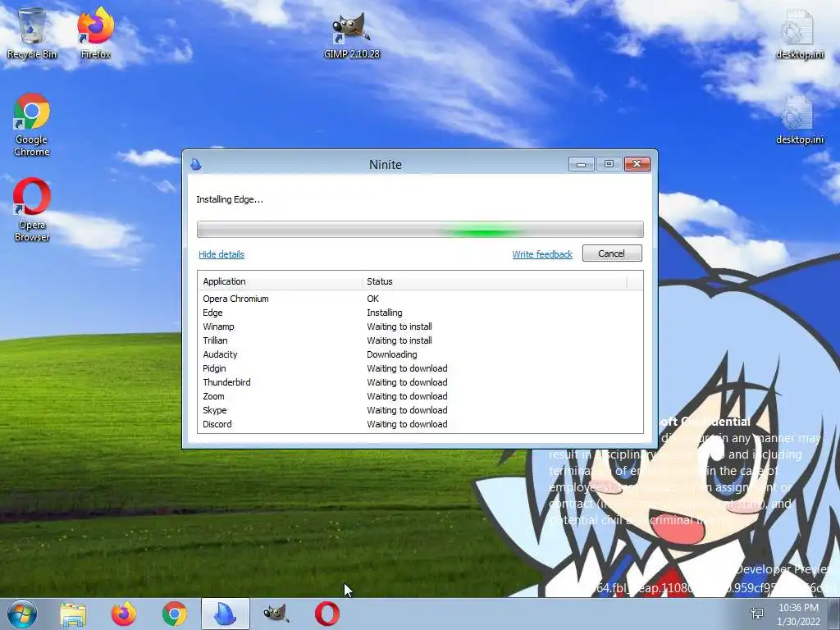Open File Explorer from the taskbar
Viewport: 840px width, 630px height.
pyautogui.click(x=73, y=614)
